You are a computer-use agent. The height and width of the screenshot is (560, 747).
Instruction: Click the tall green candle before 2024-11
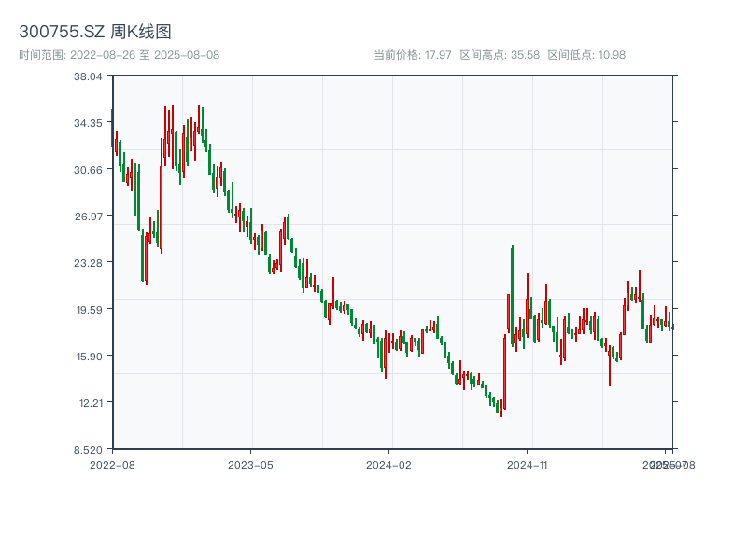[x=512, y=289]
